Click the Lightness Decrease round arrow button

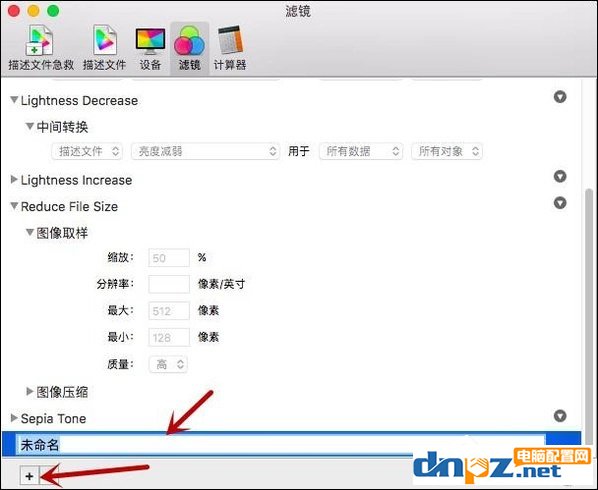coord(560,97)
